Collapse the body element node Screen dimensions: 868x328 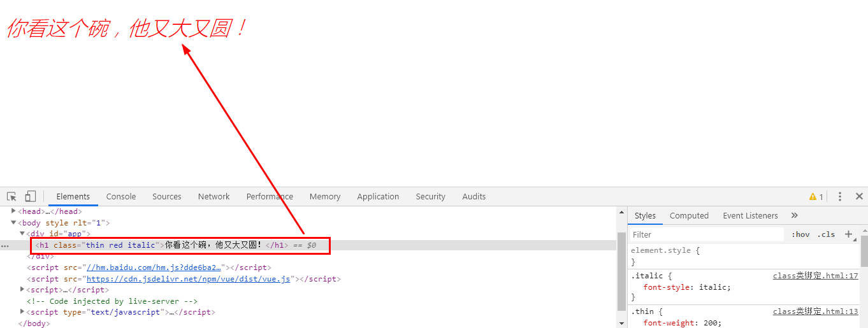tap(13, 222)
